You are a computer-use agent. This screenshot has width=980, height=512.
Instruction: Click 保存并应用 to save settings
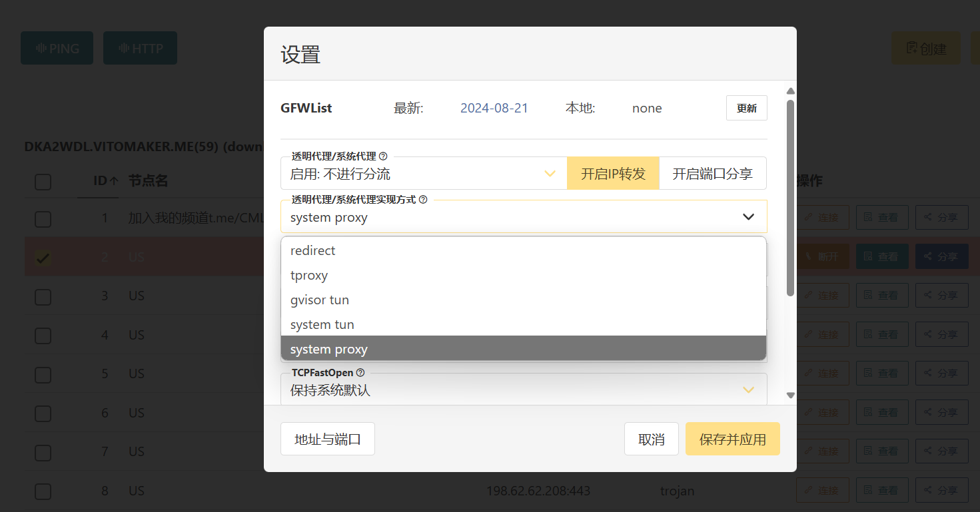[733, 439]
